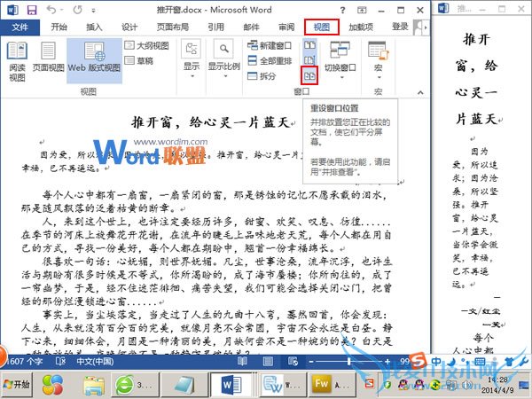Switch to the 页面布局 tab
This screenshot has width=532, height=399.
[x=173, y=27]
